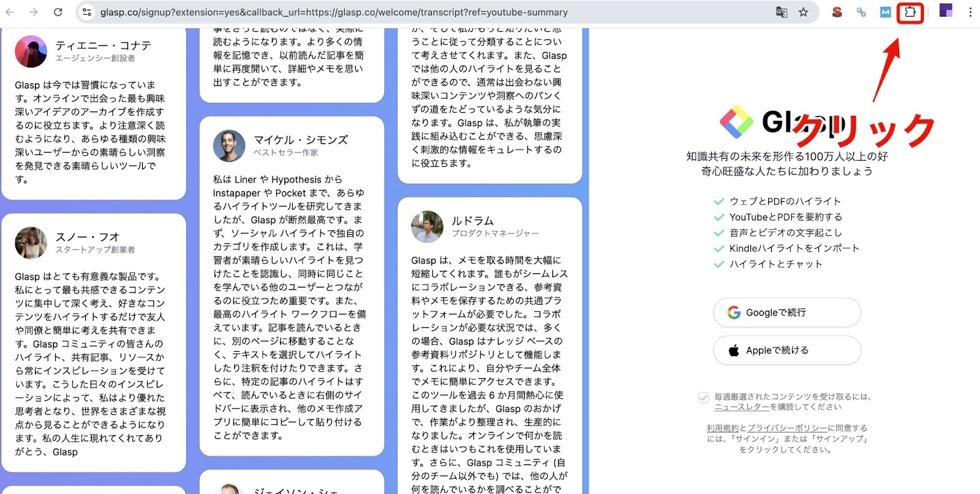Toggle the weekly newsletter checkbox
The width and height of the screenshot is (980, 494).
(x=704, y=398)
